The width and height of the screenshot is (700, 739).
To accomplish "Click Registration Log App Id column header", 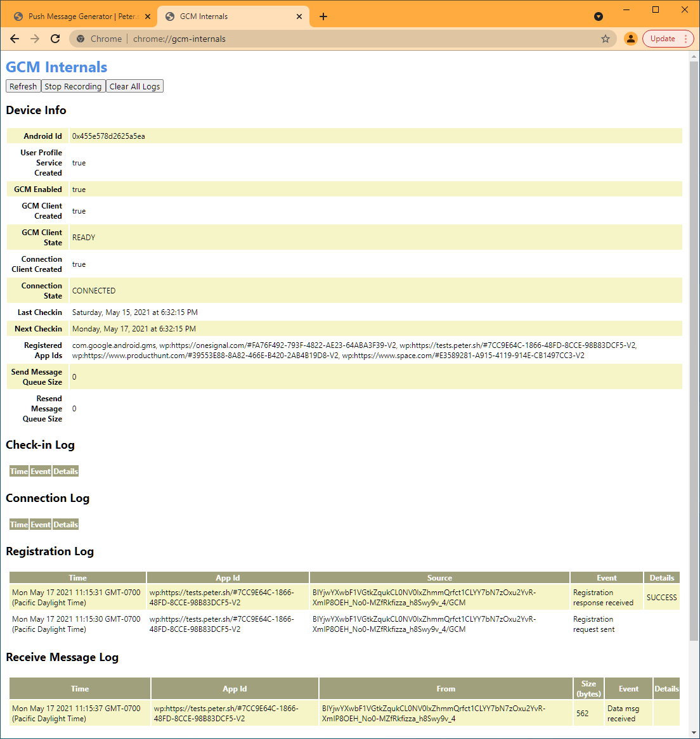I will 228,578.
